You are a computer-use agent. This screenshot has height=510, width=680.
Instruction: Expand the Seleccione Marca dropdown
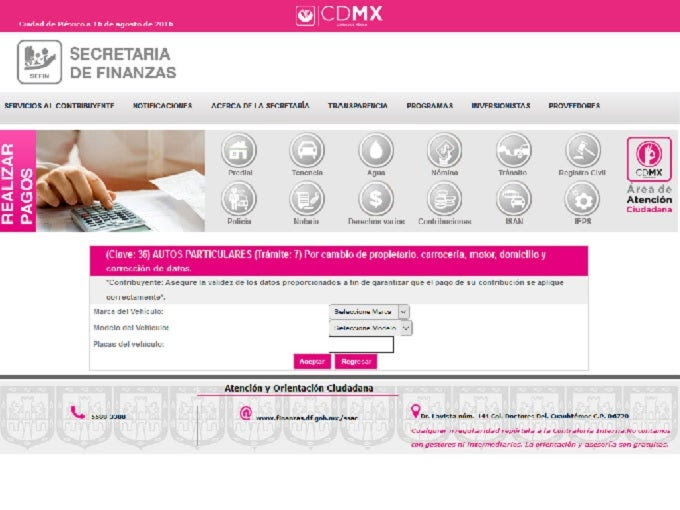[369, 312]
